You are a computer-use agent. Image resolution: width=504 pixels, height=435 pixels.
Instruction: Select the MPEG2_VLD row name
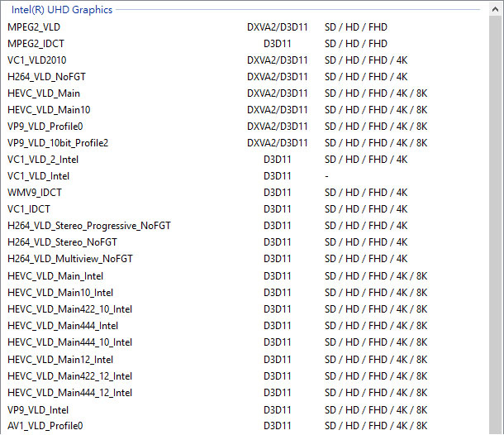click(34, 27)
